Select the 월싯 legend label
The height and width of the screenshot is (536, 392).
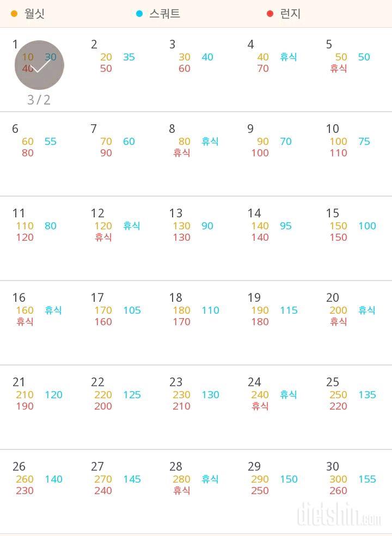34,14
